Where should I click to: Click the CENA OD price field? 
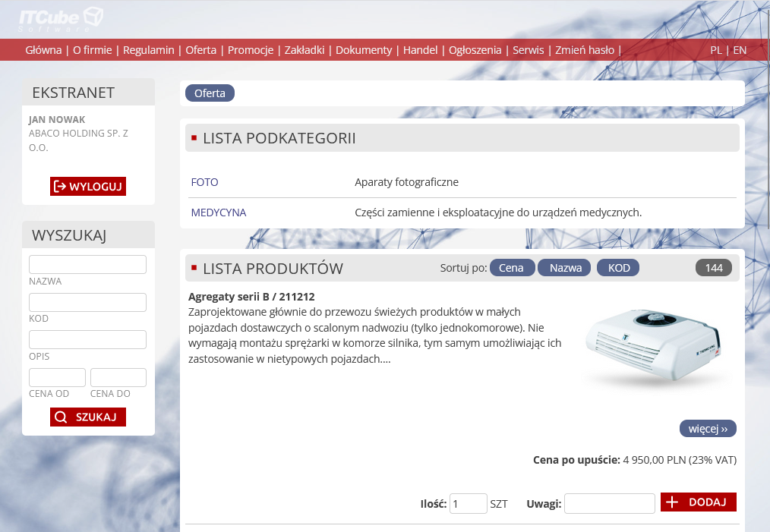tap(57, 377)
